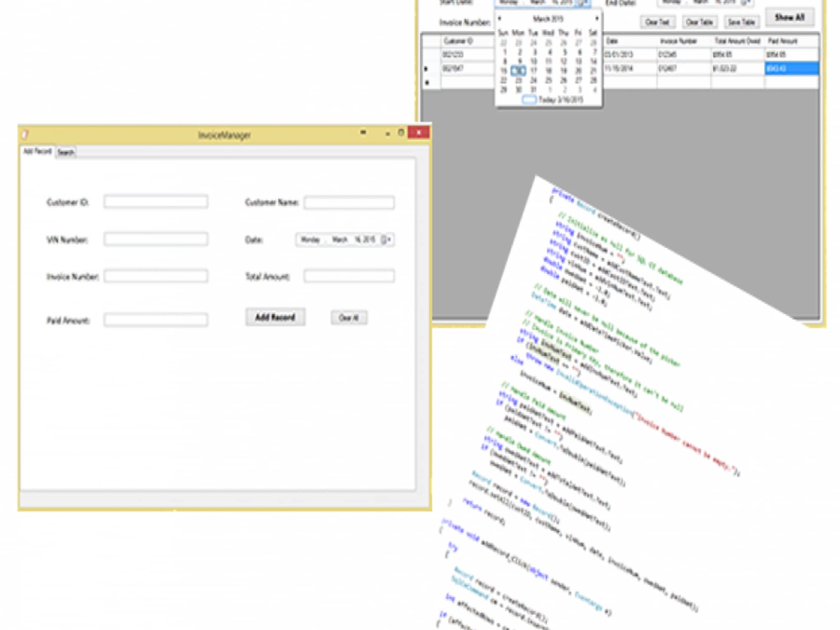Open the Date picker calendar dropdown
Image resolution: width=840 pixels, height=630 pixels.
[387, 240]
